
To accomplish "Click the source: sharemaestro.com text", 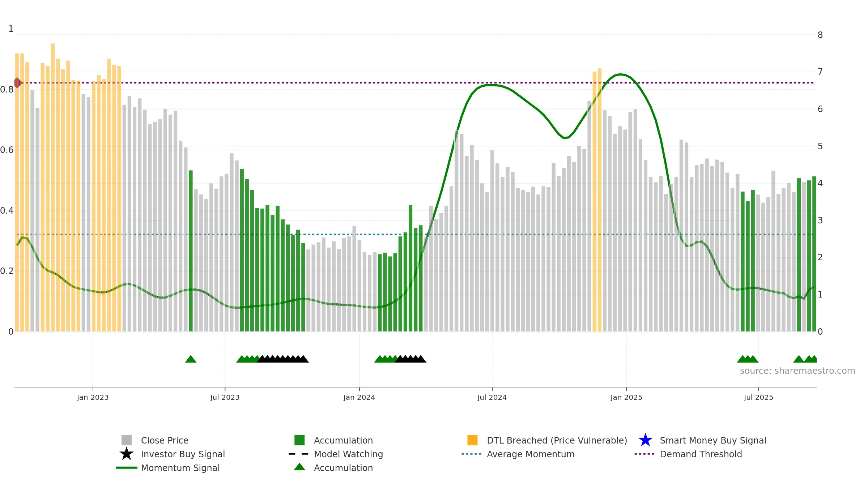I will tap(797, 371).
